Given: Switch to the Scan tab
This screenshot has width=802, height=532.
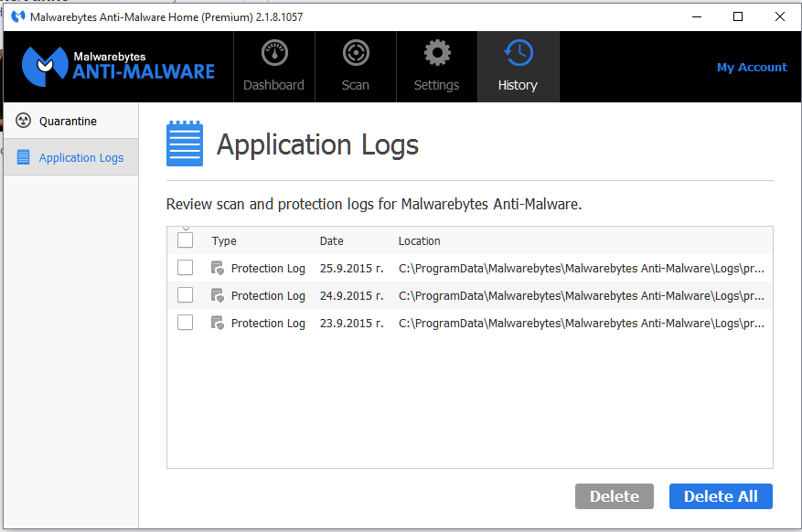Looking at the screenshot, I should click(356, 67).
